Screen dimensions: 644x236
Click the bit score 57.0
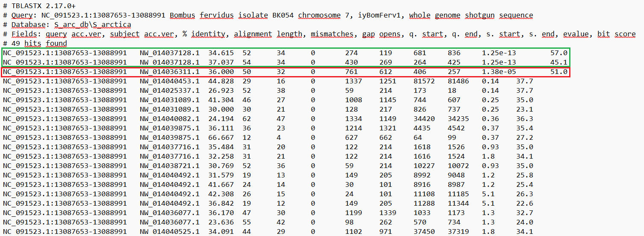click(559, 53)
